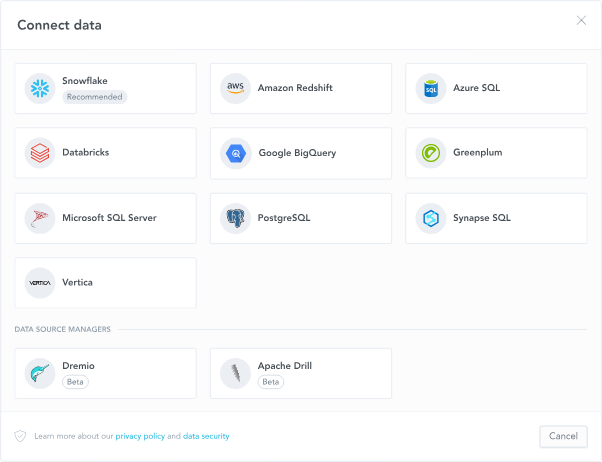Click the Recommended badge under Snowflake
The height and width of the screenshot is (462, 602).
click(94, 97)
